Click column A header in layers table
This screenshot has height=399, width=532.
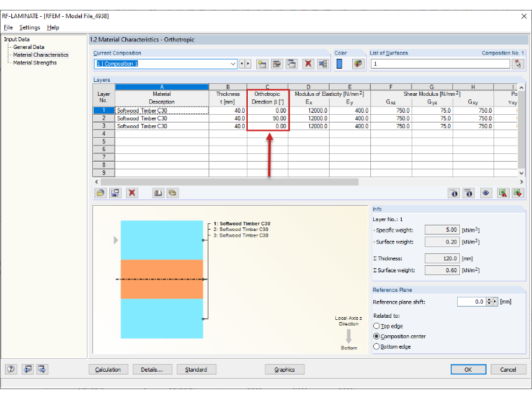point(162,87)
